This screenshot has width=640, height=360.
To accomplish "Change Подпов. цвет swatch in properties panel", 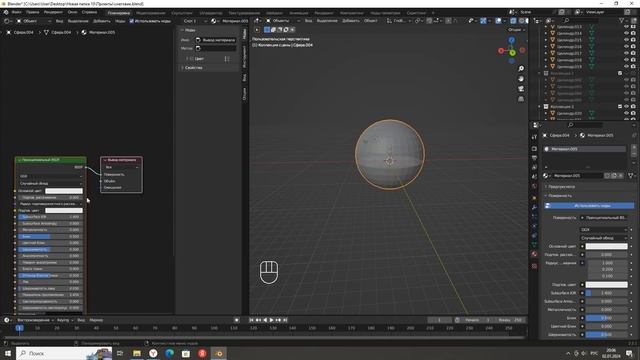I will click(x=607, y=284).
